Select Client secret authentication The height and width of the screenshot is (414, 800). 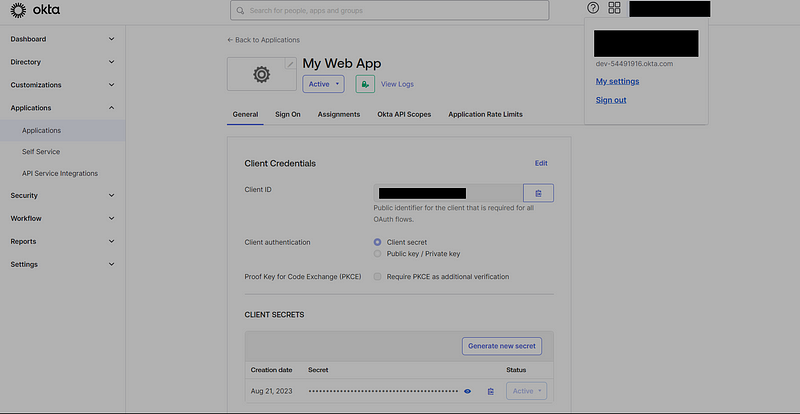[x=378, y=242]
